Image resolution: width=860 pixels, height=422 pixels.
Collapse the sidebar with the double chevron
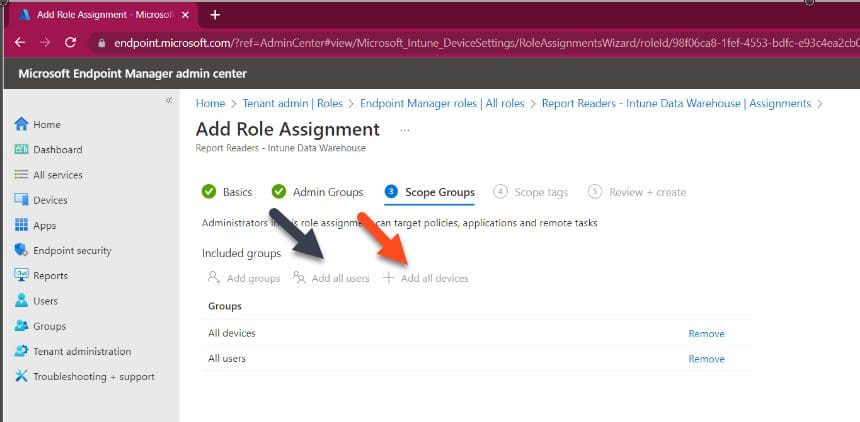(169, 100)
